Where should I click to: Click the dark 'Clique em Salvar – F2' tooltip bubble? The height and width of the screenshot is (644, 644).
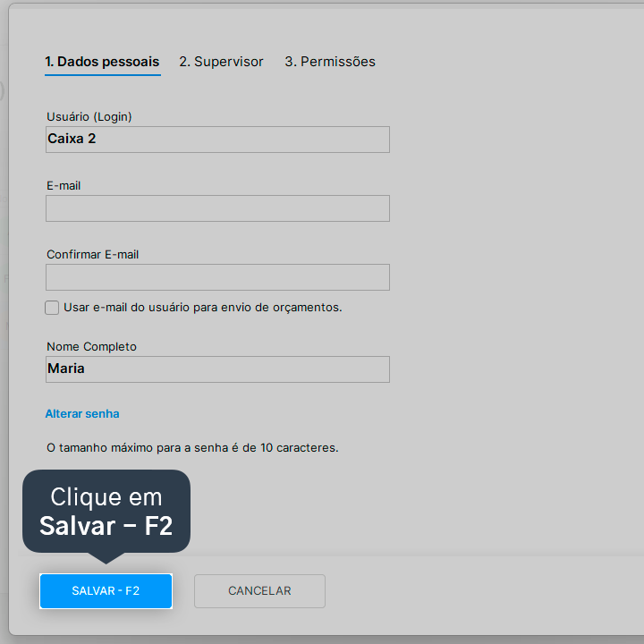[106, 511]
